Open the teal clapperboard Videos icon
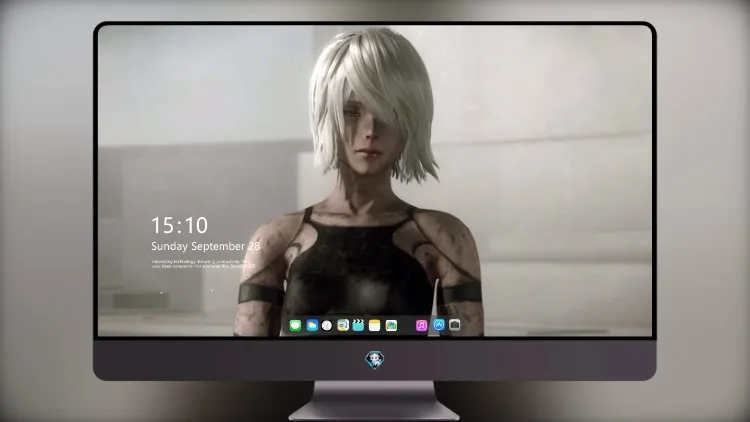 [x=358, y=325]
